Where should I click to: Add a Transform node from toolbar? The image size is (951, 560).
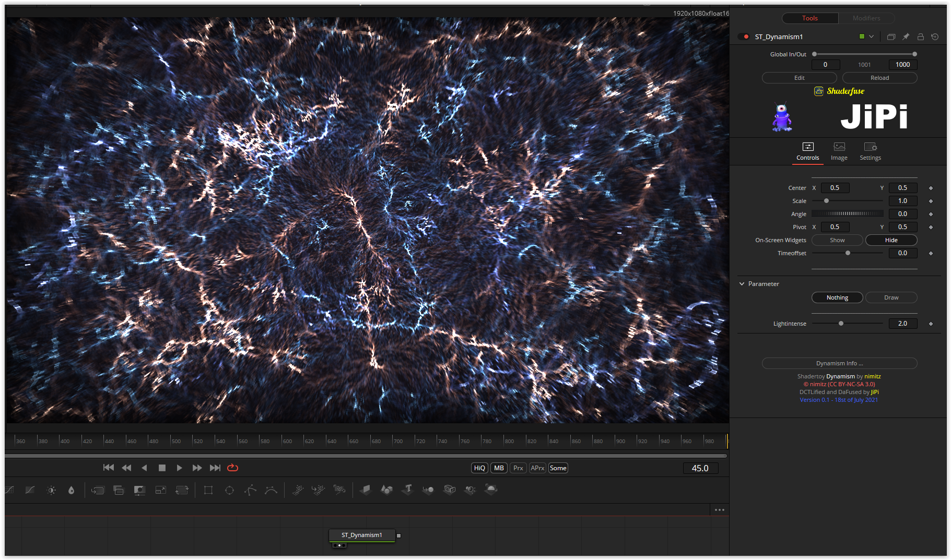182,490
